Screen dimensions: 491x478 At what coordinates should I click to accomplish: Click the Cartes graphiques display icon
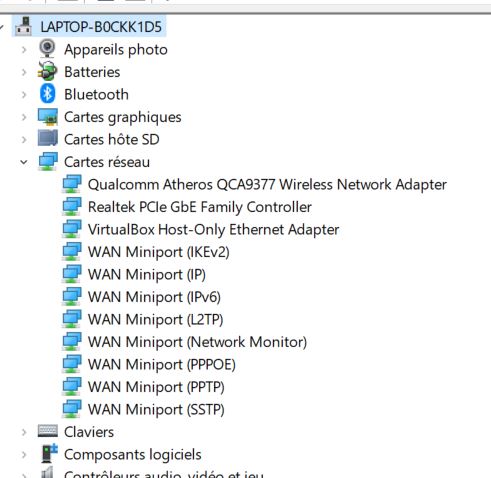(x=48, y=117)
